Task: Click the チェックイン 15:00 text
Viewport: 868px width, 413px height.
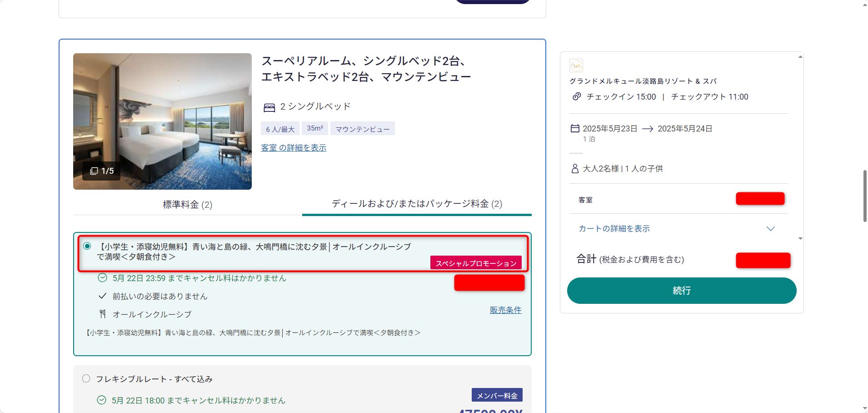Action: tap(621, 96)
